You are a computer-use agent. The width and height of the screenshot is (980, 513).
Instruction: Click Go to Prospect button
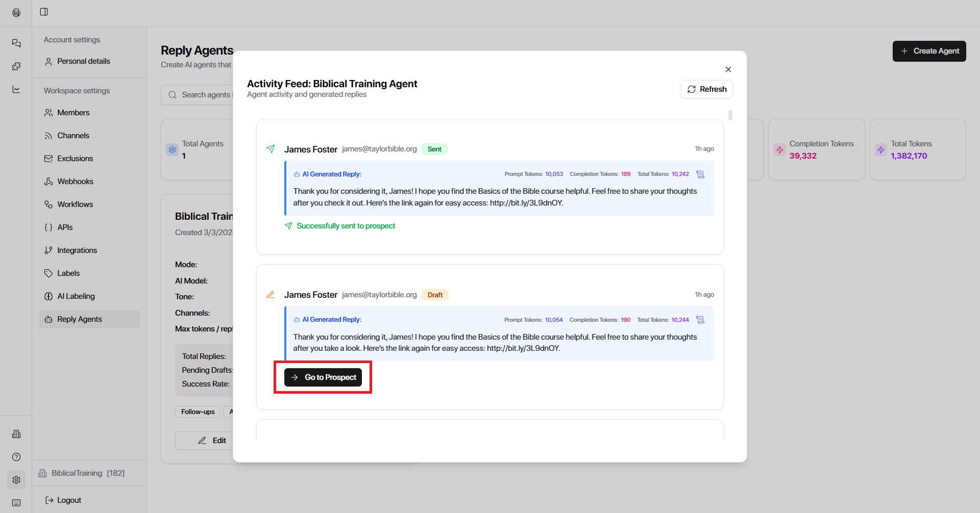[x=323, y=377]
